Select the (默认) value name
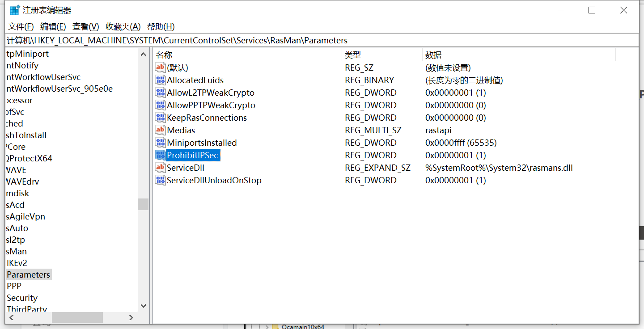 click(x=178, y=67)
